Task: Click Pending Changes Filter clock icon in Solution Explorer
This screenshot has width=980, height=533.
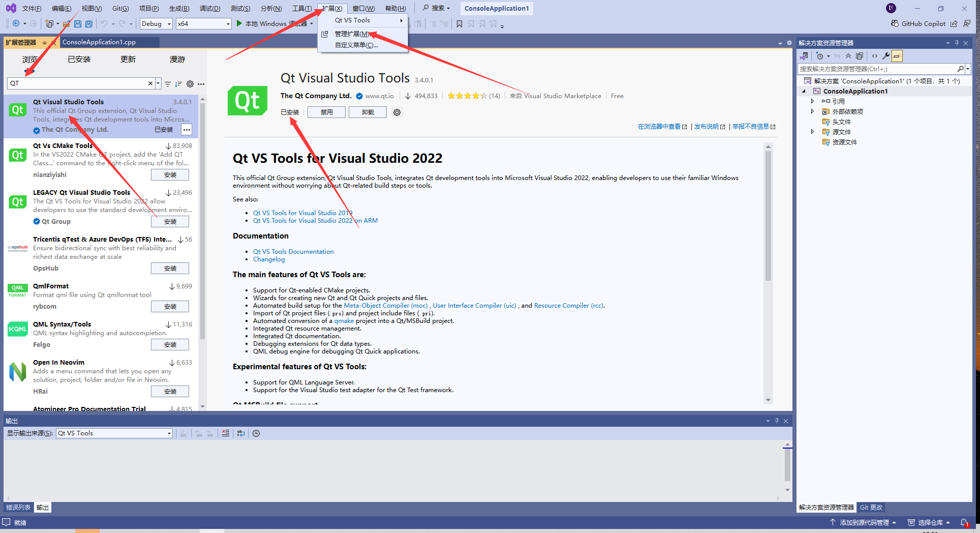Action: click(x=820, y=56)
